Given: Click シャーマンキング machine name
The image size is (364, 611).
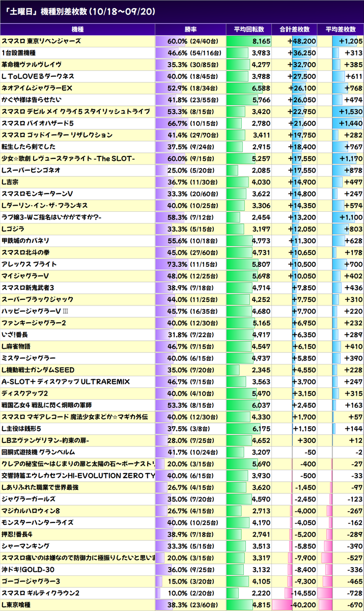Looking at the screenshot, I should 25,546.
